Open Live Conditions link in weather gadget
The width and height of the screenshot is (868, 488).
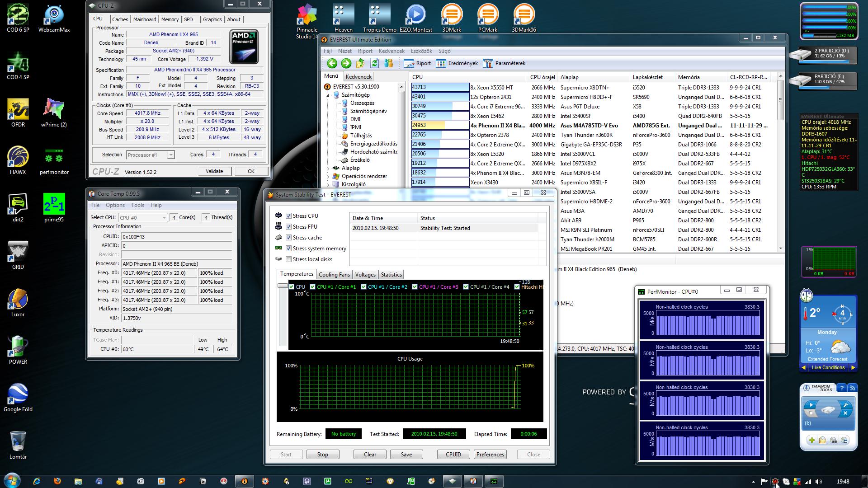pos(828,367)
